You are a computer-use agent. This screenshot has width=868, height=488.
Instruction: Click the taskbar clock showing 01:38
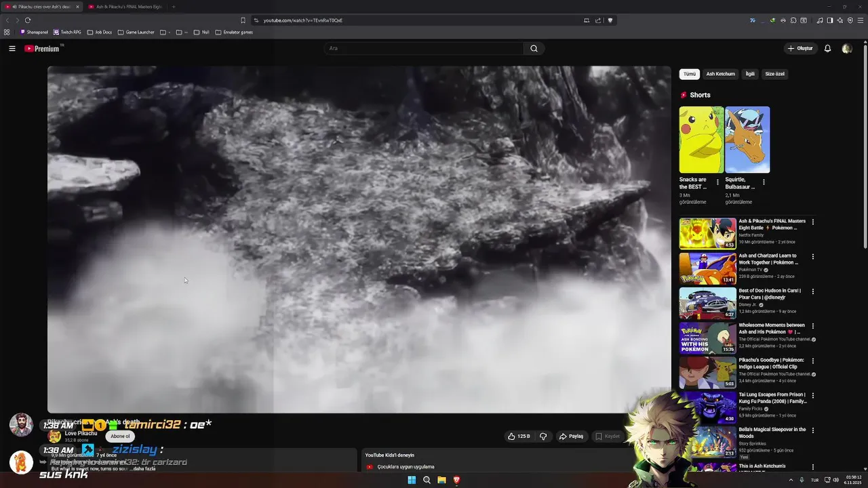[x=853, y=480]
